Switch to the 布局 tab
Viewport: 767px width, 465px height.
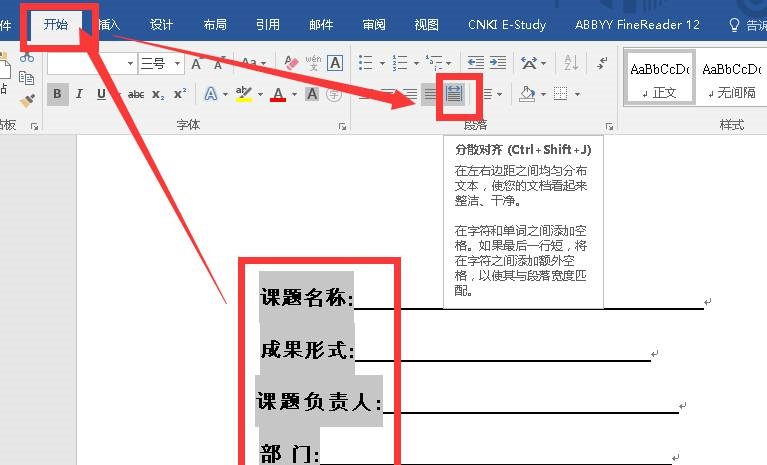point(215,24)
